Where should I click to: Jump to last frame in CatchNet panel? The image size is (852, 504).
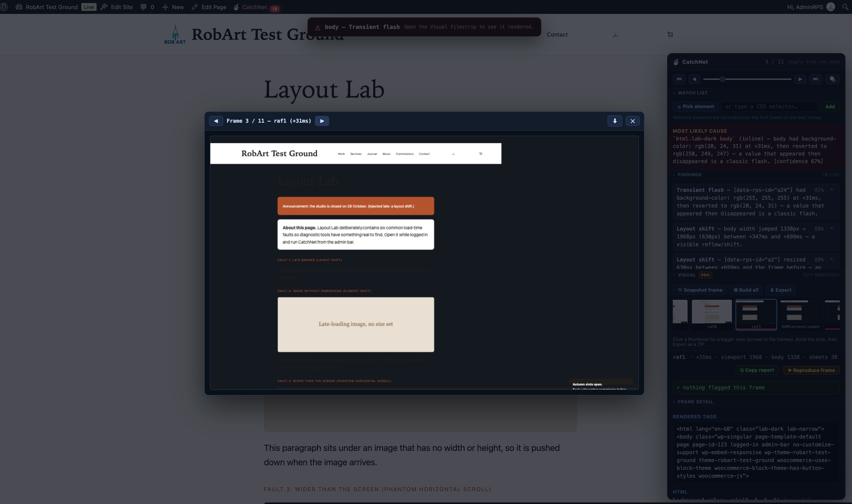point(815,79)
